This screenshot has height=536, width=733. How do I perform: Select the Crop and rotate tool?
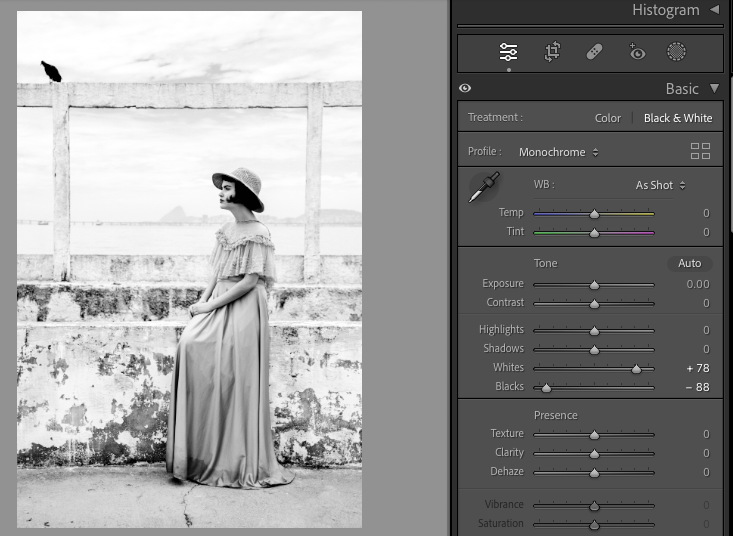pyautogui.click(x=552, y=53)
